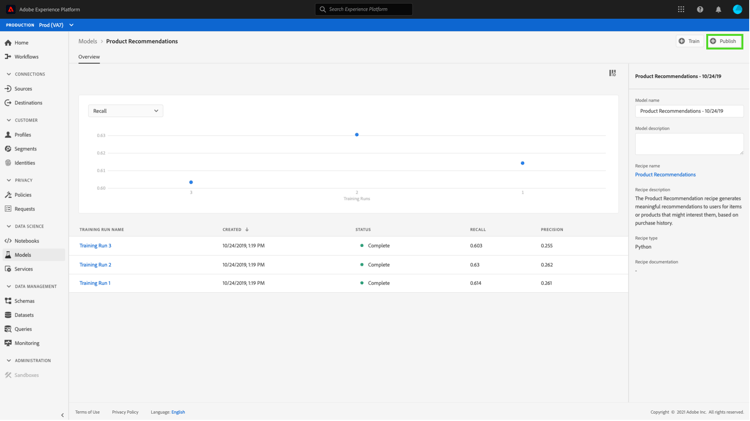Viewport: 750px width, 421px height.
Task: Click the chart point for training run 1
Action: [522, 163]
